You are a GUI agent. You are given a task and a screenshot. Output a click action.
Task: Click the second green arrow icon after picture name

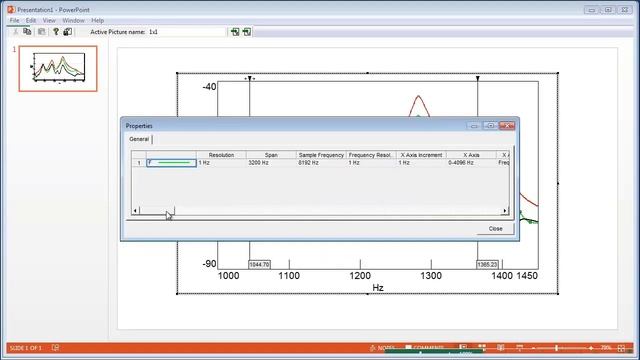point(247,32)
